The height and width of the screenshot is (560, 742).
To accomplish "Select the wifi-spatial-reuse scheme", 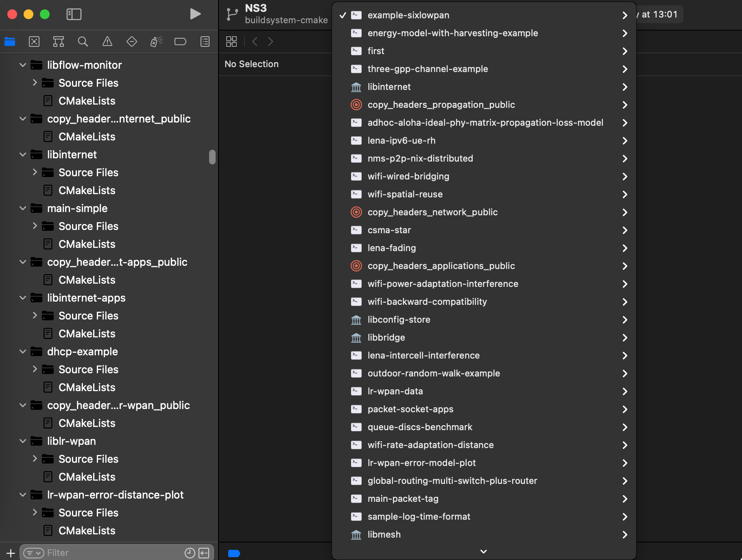I will (x=405, y=194).
